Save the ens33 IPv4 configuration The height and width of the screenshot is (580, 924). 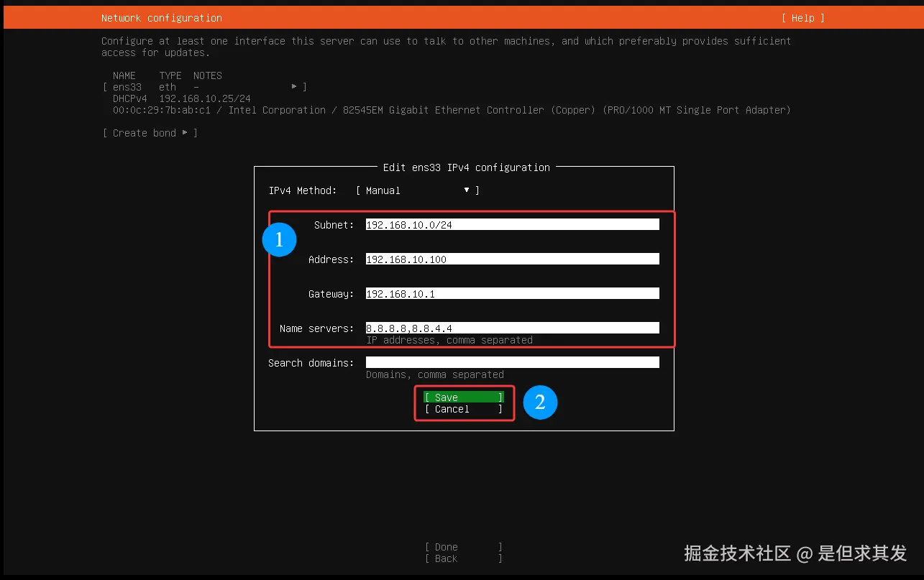coord(463,397)
